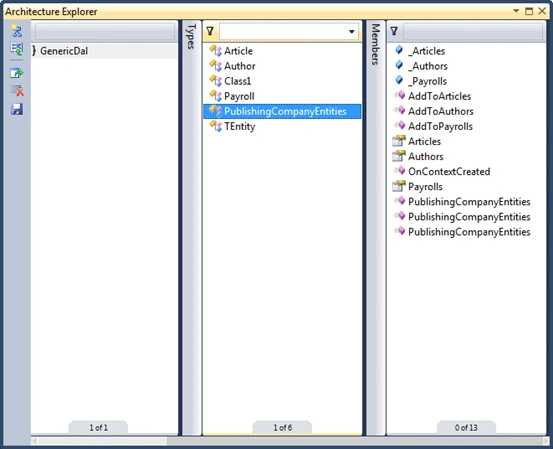Click the Articles property icon

(x=399, y=141)
